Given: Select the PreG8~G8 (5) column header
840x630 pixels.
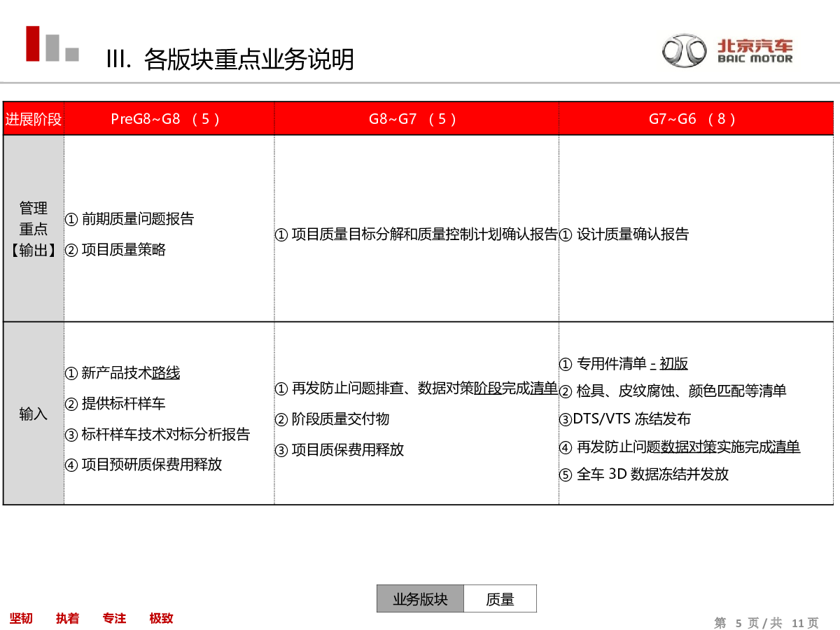Looking at the screenshot, I should [168, 119].
